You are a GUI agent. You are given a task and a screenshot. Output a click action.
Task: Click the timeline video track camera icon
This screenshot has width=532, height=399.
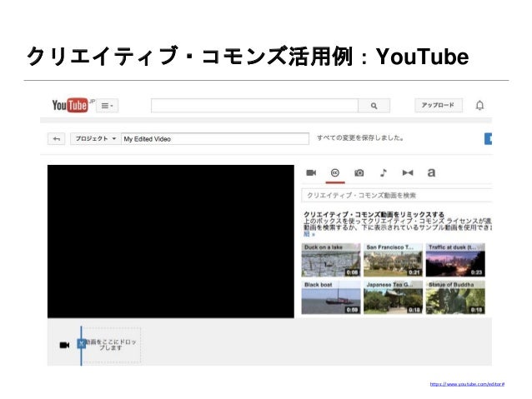pyautogui.click(x=64, y=345)
